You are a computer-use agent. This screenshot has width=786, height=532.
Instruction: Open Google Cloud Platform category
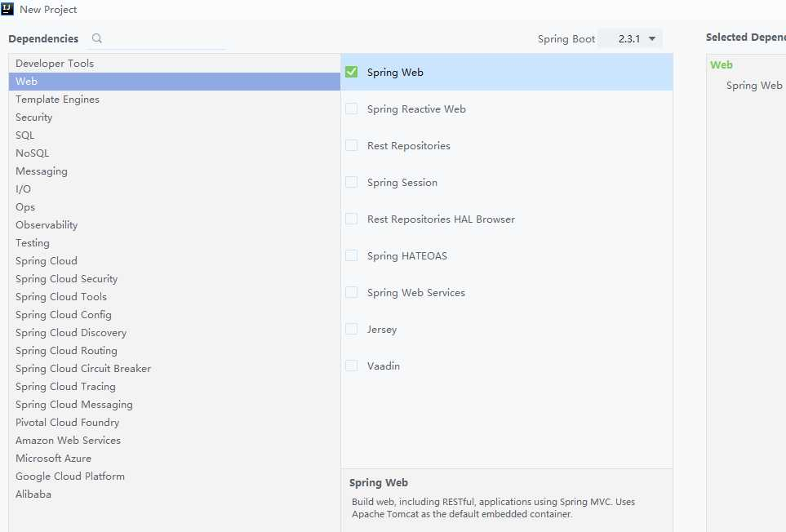coord(175,477)
